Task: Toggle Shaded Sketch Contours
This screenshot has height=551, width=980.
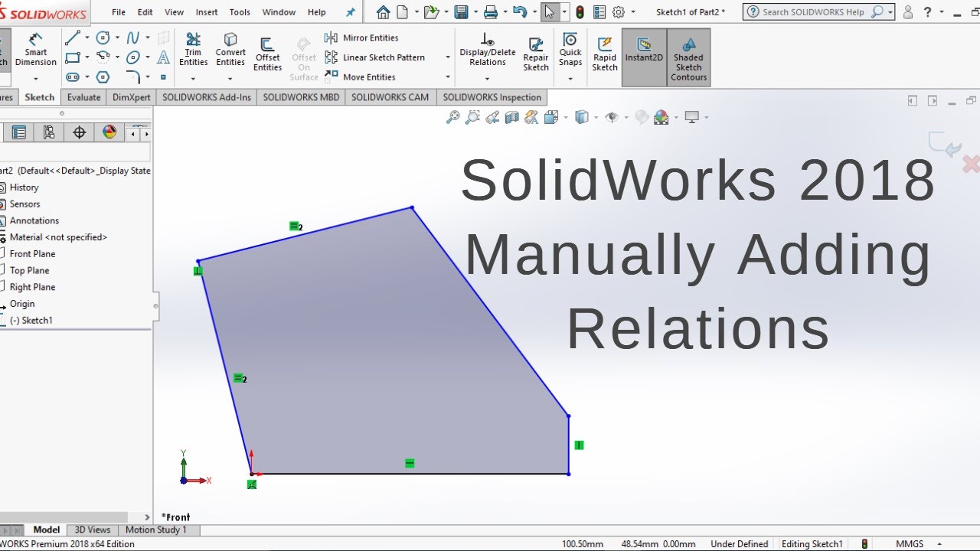Action: click(x=689, y=57)
